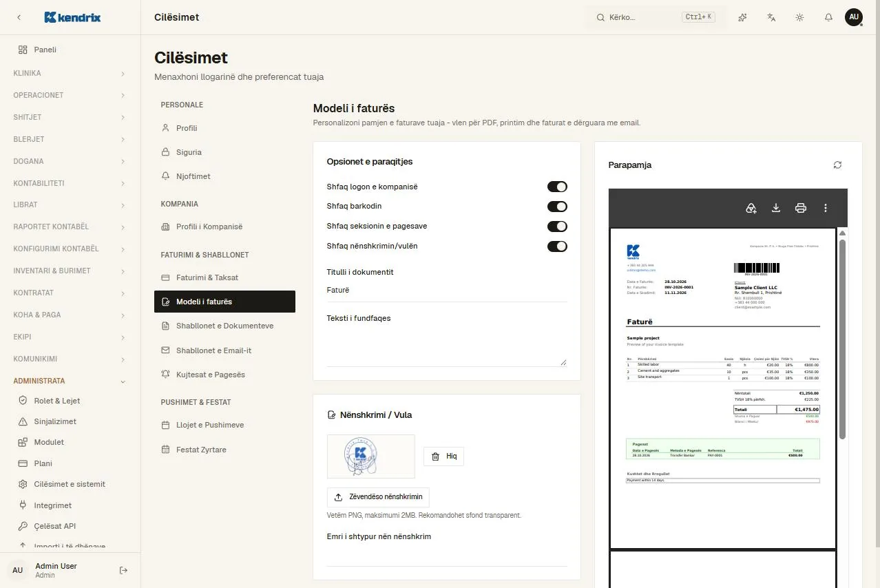
Task: Click the Kërko search box
Action: click(x=656, y=17)
